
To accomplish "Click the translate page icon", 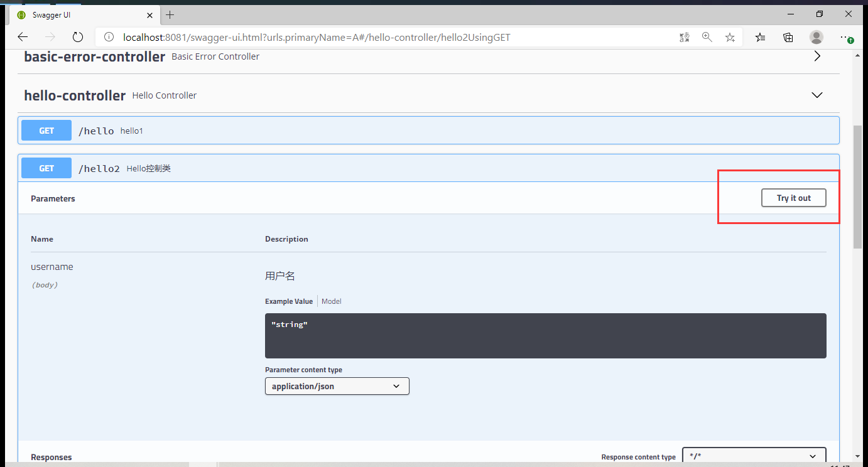I will (x=685, y=37).
